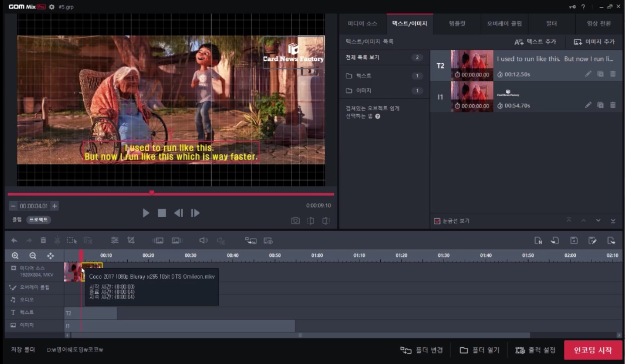This screenshot has width=625, height=364.
Task: Start encoding with 인코딩 시작 button
Action: pos(593,350)
